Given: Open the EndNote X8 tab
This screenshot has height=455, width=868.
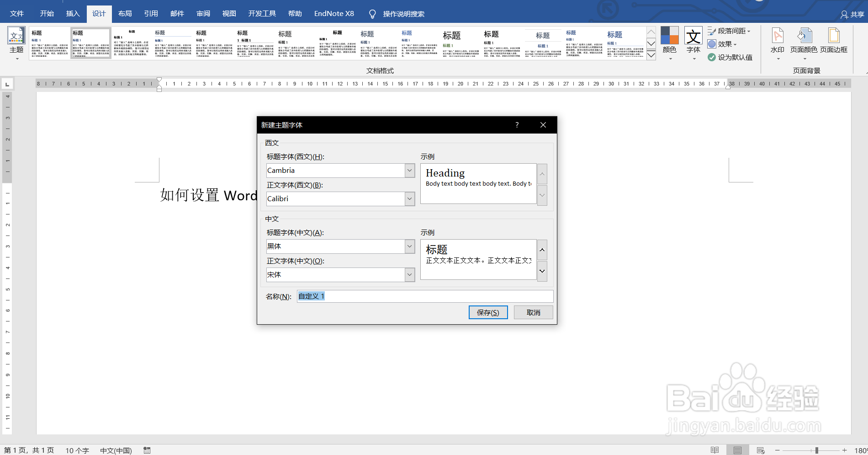Looking at the screenshot, I should coord(334,14).
